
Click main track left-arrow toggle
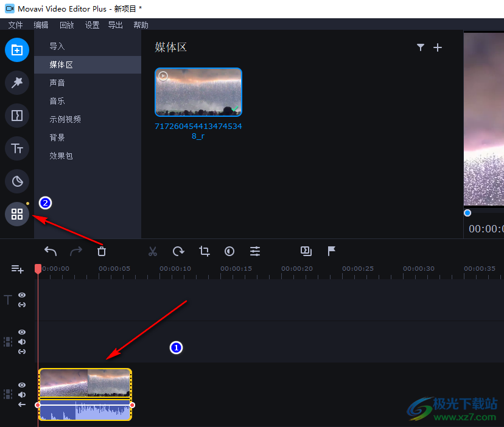(x=22, y=404)
